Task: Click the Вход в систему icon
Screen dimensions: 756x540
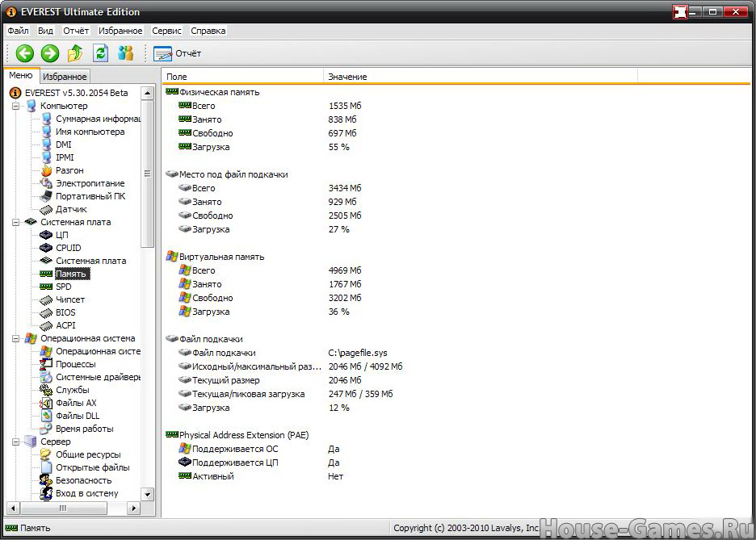Action: (46, 493)
